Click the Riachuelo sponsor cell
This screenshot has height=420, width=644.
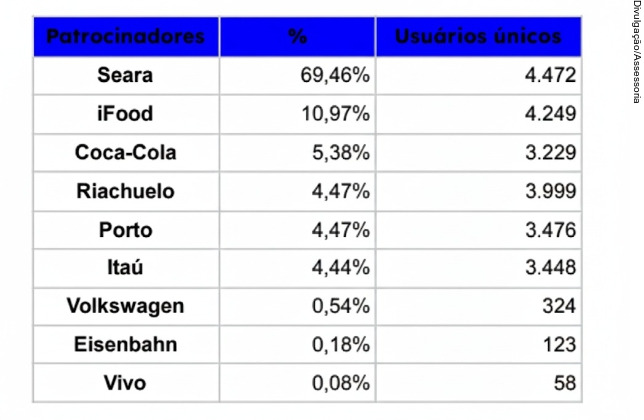125,191
